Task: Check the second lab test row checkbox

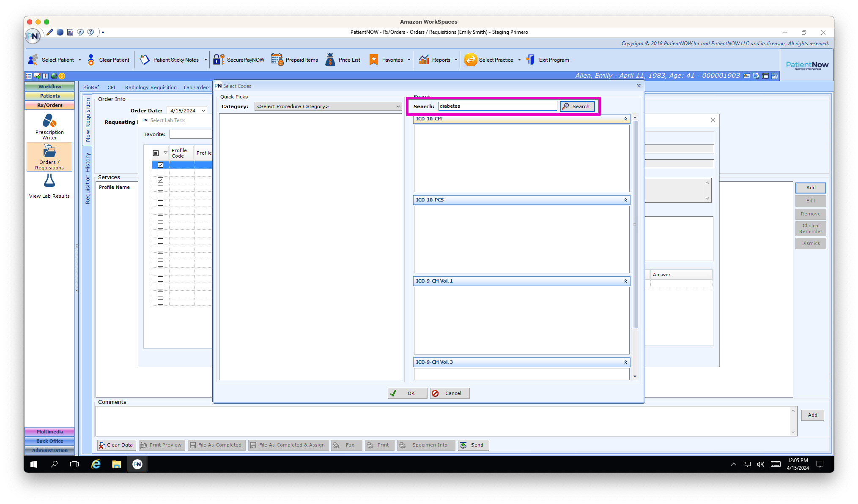Action: (160, 173)
